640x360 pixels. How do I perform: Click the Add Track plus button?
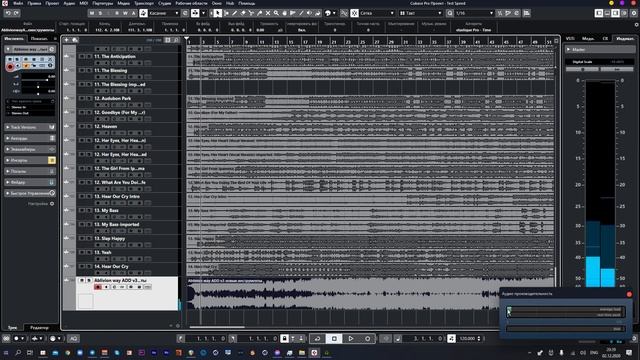click(x=67, y=40)
